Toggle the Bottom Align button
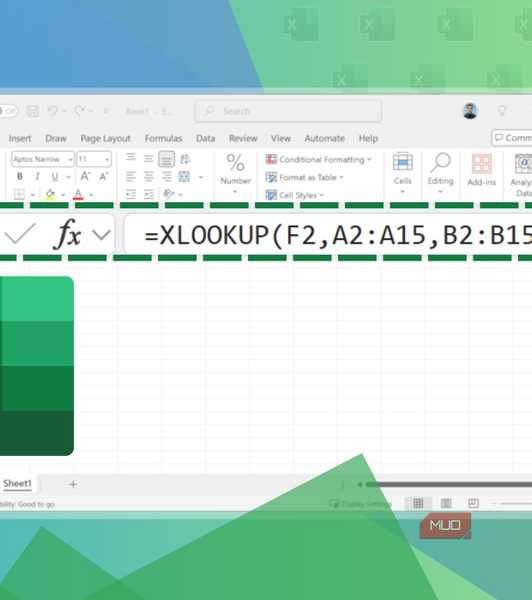The width and height of the screenshot is (532, 600). click(x=166, y=159)
